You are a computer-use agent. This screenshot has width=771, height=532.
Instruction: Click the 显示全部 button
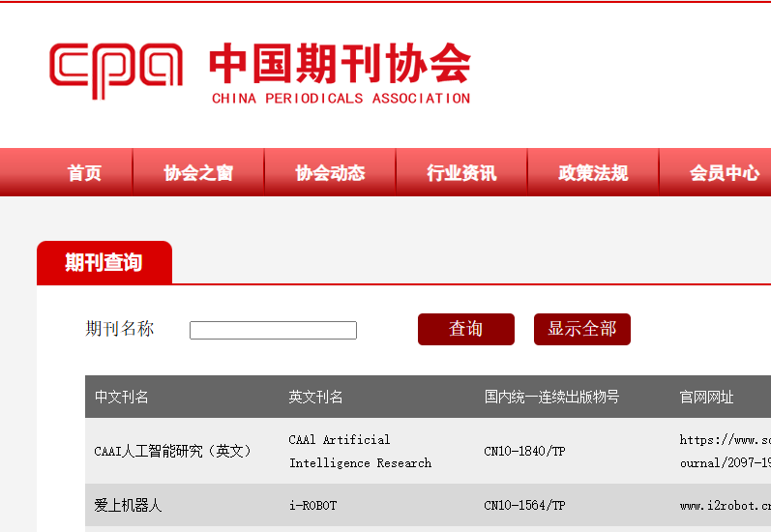[x=582, y=329]
